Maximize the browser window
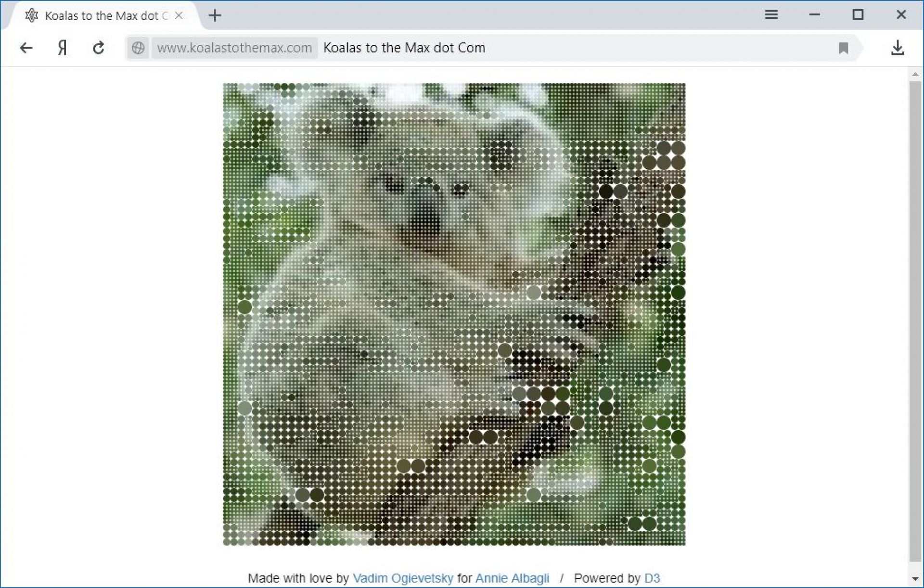Viewport: 924px width, 588px height. [858, 15]
